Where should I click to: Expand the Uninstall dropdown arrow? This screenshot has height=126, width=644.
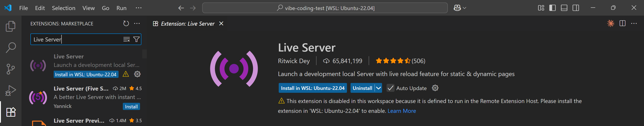click(378, 88)
